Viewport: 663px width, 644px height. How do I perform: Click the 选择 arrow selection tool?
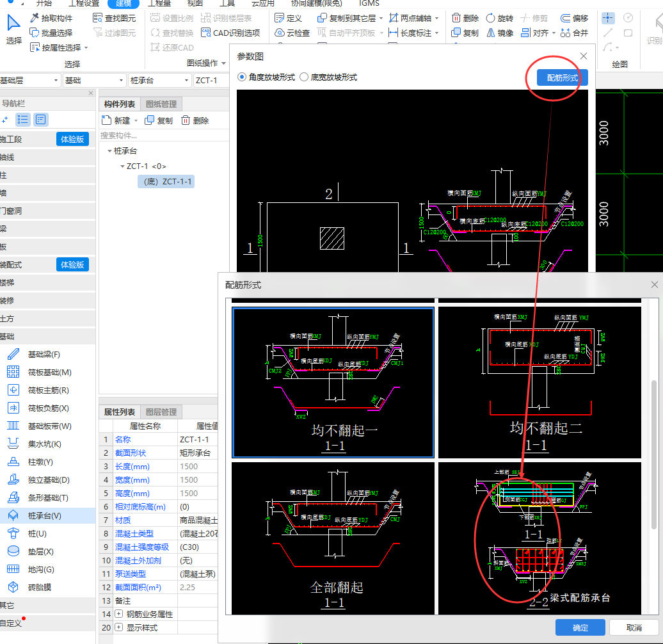(13, 29)
